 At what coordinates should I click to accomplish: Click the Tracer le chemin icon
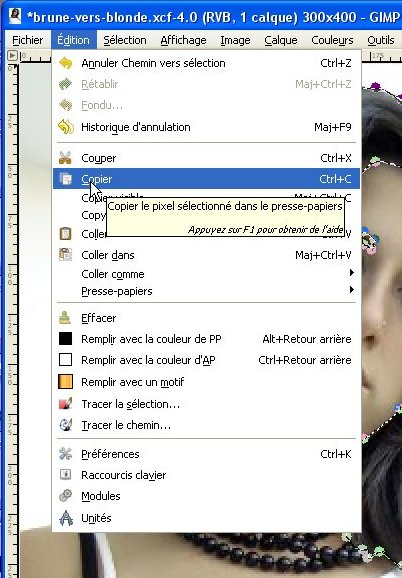click(x=66, y=425)
